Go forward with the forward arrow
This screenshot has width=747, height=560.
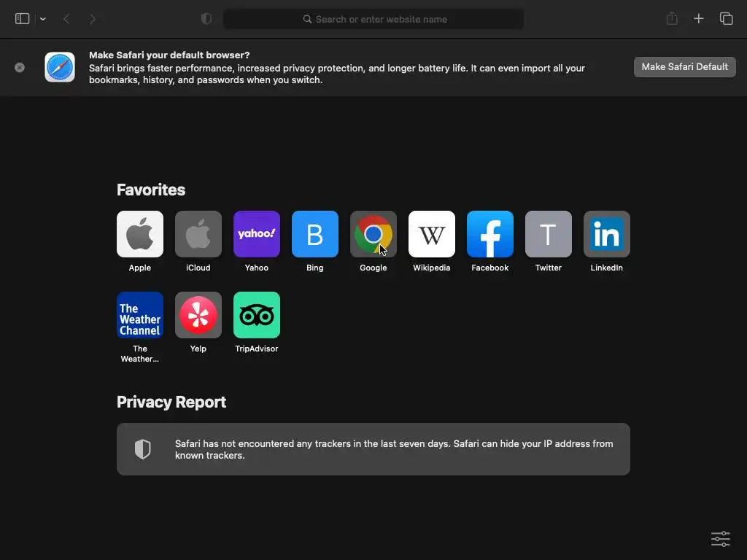coord(93,19)
